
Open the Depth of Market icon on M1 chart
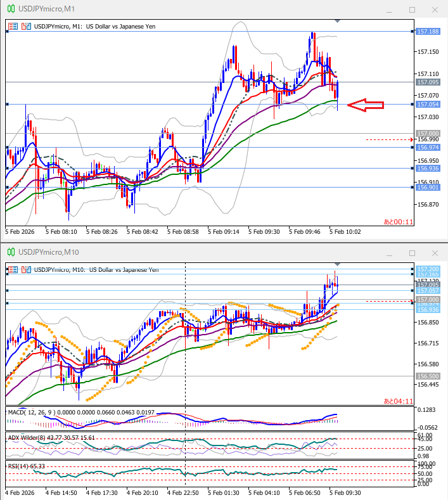26,26
